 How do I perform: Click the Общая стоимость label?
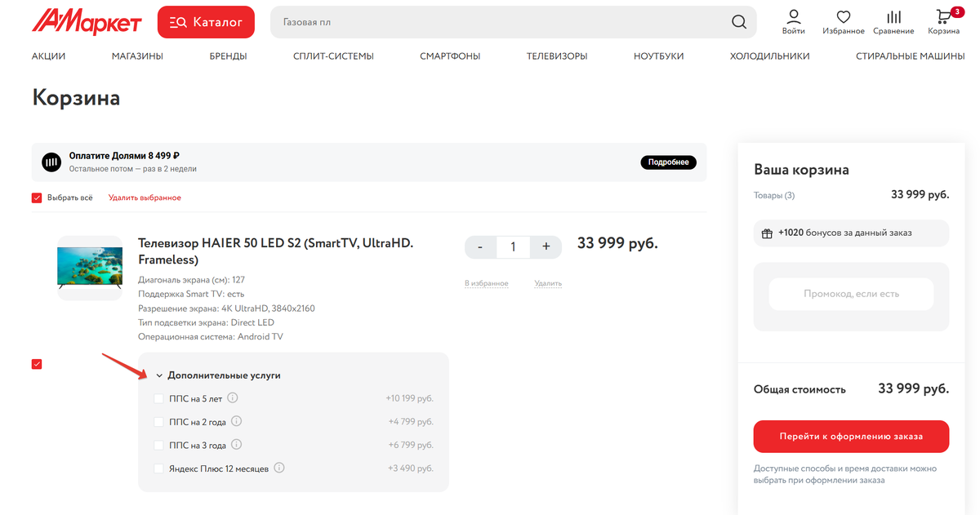point(800,389)
